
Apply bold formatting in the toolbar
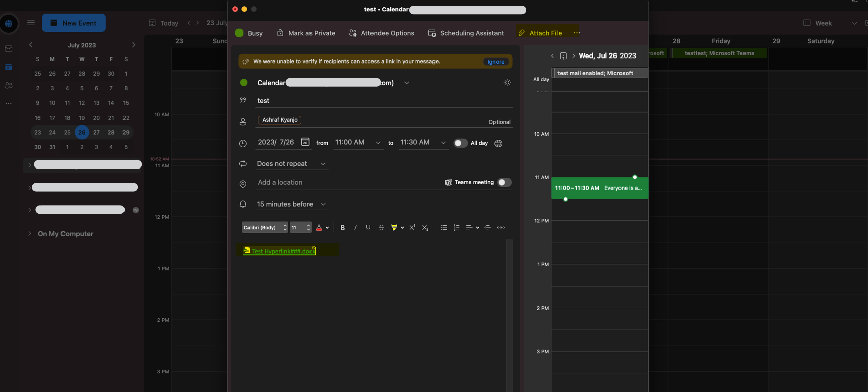[x=342, y=228]
